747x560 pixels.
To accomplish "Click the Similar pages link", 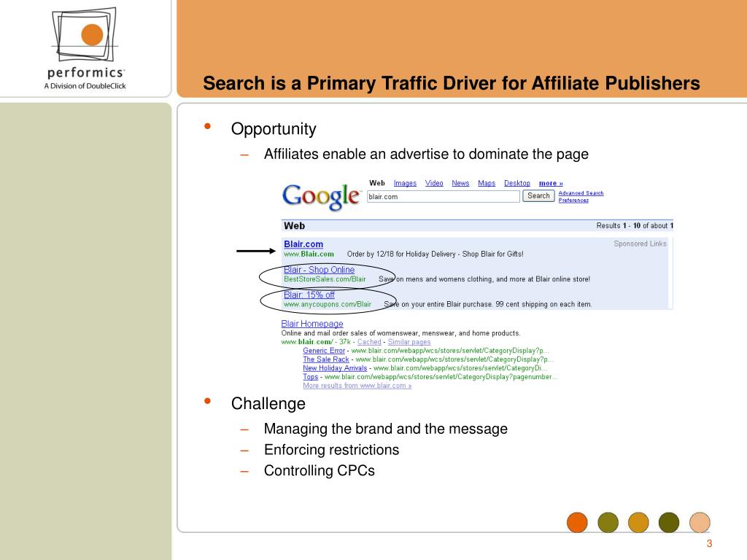I will [x=409, y=342].
